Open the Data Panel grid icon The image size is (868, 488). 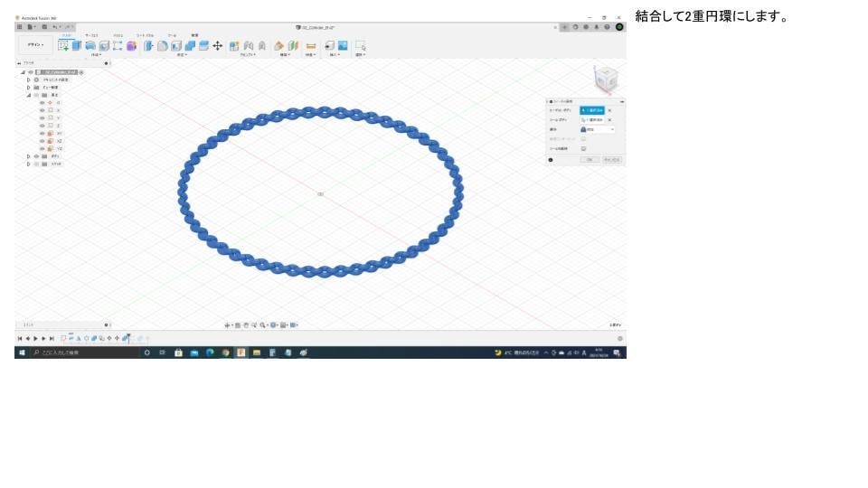pyautogui.click(x=19, y=27)
